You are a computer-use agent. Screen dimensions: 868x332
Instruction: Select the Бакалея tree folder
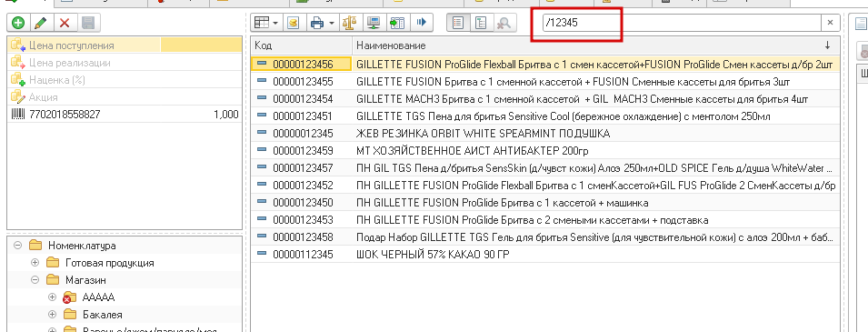pos(103,315)
